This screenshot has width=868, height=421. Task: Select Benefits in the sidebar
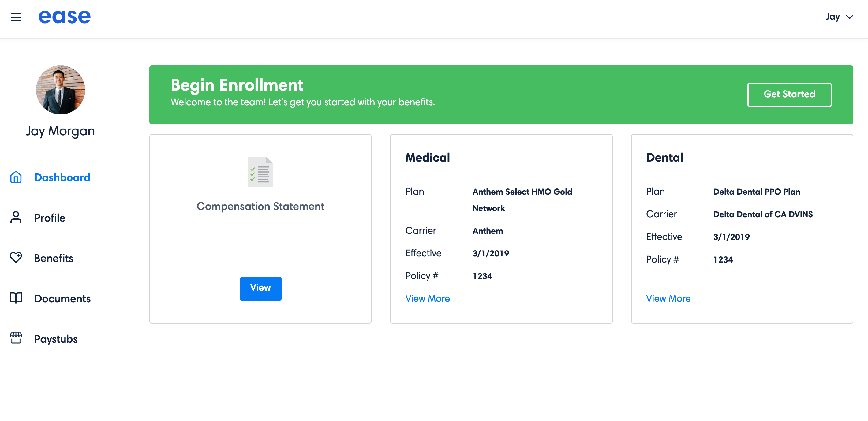(x=54, y=258)
